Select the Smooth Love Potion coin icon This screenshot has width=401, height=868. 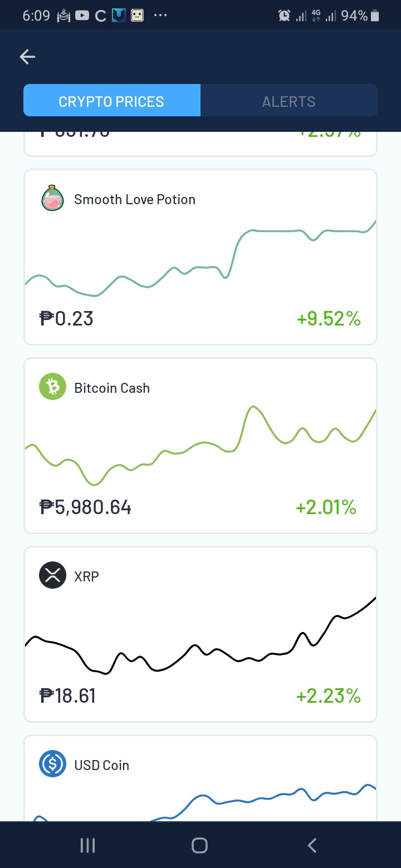pos(53,199)
